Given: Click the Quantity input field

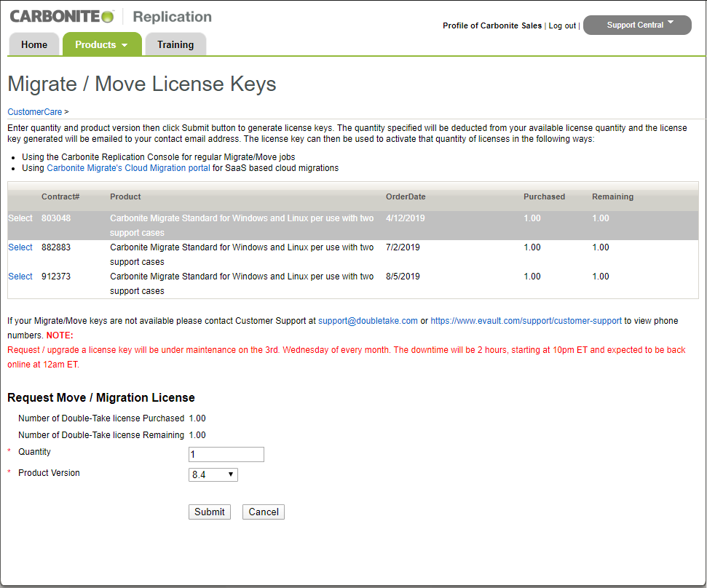Looking at the screenshot, I should 226,455.
